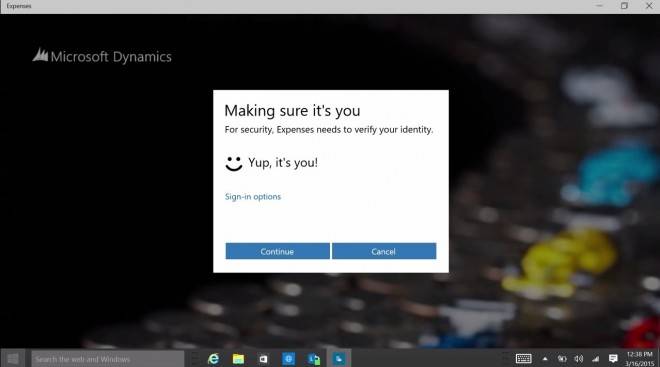The height and width of the screenshot is (367, 660).
Task: Click the Microsoft Dynamics logo
Action: pos(102,56)
